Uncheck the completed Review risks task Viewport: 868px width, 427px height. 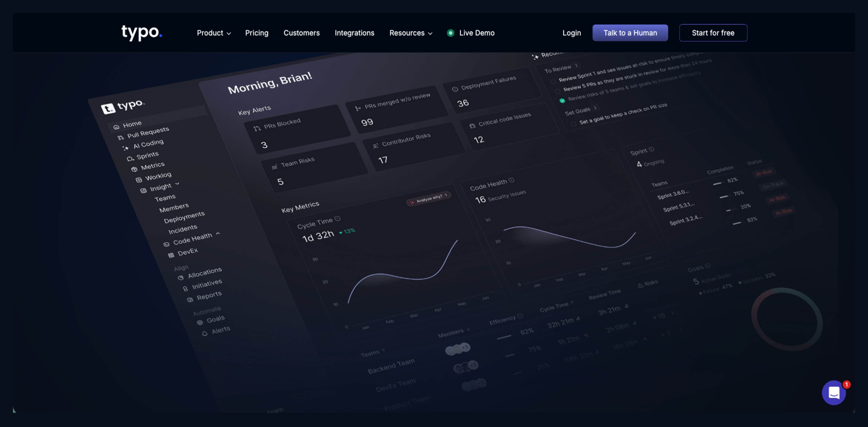pyautogui.click(x=562, y=100)
